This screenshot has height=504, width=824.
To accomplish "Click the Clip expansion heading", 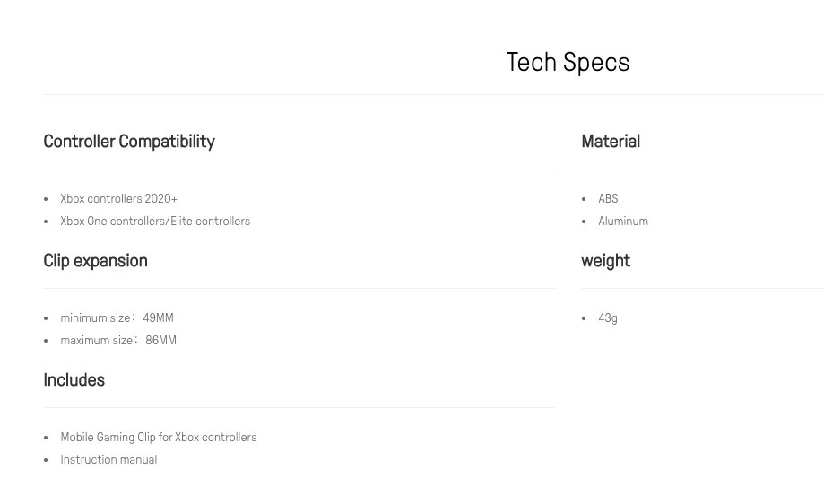I will tap(95, 261).
